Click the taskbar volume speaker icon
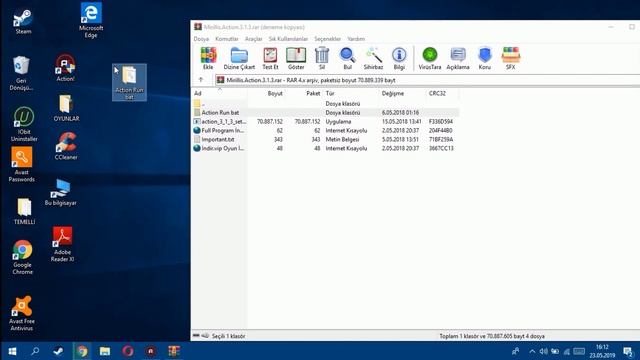640x360 pixels. click(x=543, y=351)
